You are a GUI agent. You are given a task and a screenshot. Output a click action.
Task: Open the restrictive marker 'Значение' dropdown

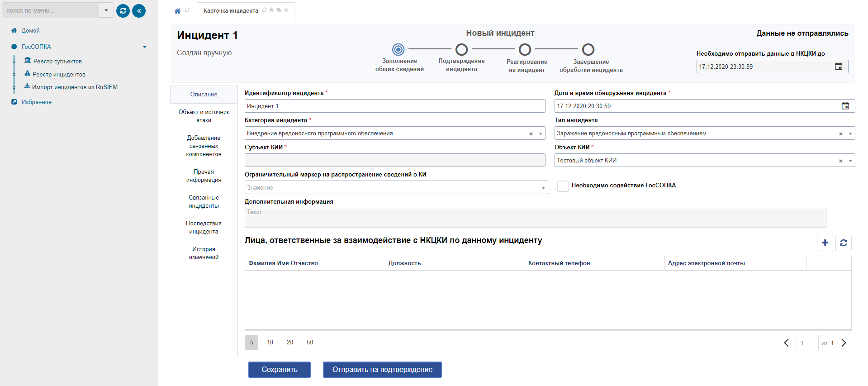pos(543,188)
